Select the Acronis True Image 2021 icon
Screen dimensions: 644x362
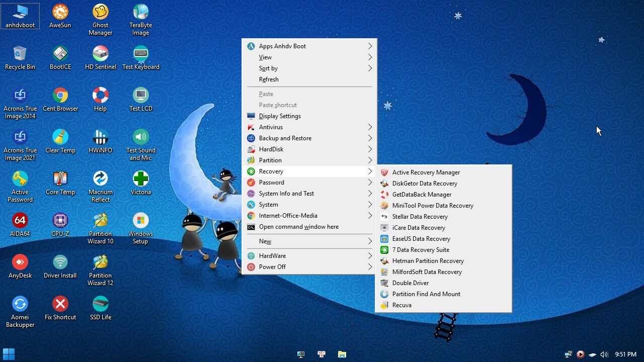(x=20, y=145)
